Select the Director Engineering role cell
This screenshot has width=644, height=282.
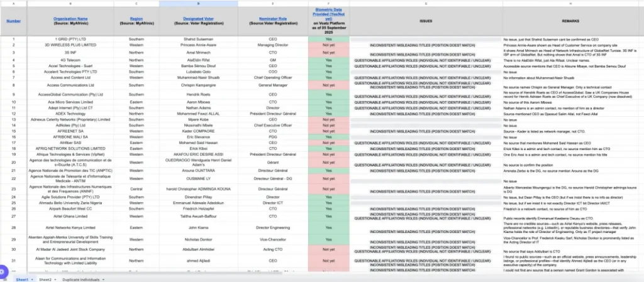click(x=273, y=227)
